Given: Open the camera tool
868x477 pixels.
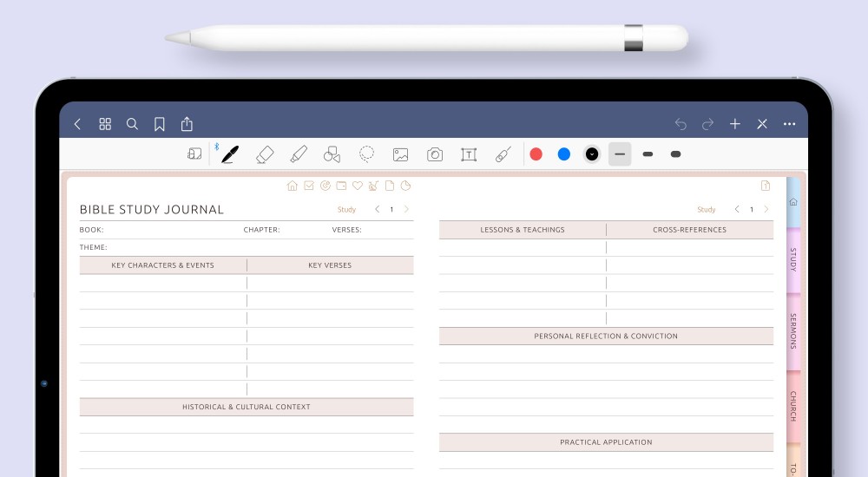Looking at the screenshot, I should pos(435,154).
